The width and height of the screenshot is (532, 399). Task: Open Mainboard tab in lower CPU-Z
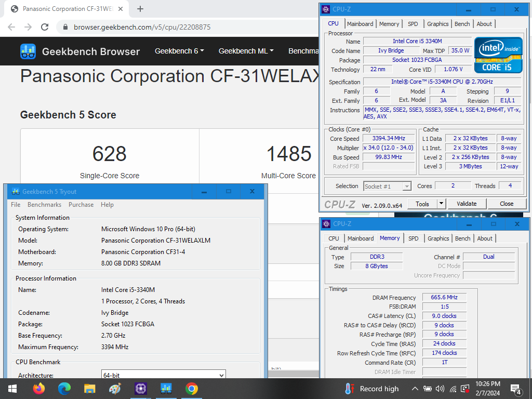click(x=361, y=238)
